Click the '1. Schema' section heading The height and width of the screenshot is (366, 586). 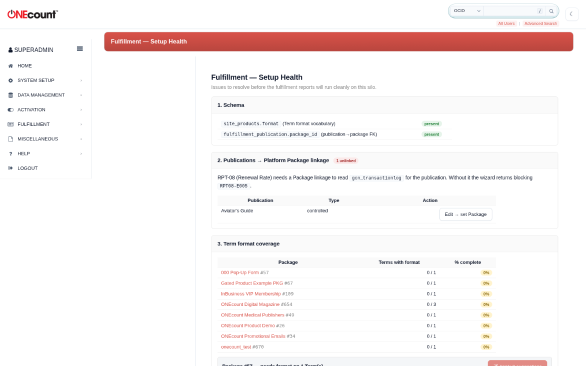pyautogui.click(x=231, y=105)
